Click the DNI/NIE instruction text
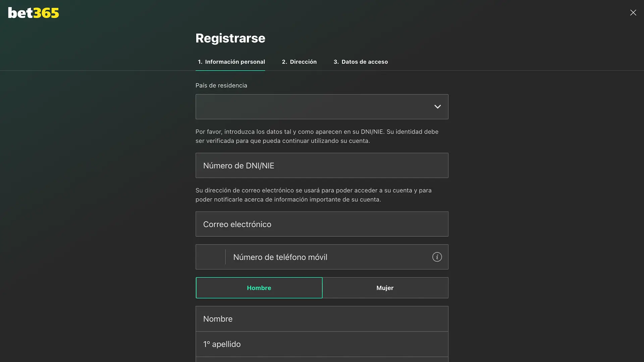Viewport: 644px width, 362px height. [x=317, y=136]
